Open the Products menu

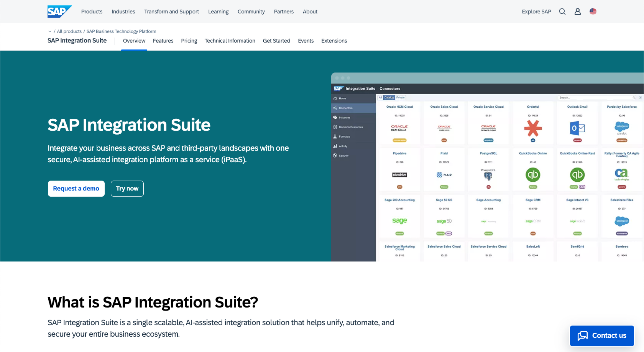(92, 12)
